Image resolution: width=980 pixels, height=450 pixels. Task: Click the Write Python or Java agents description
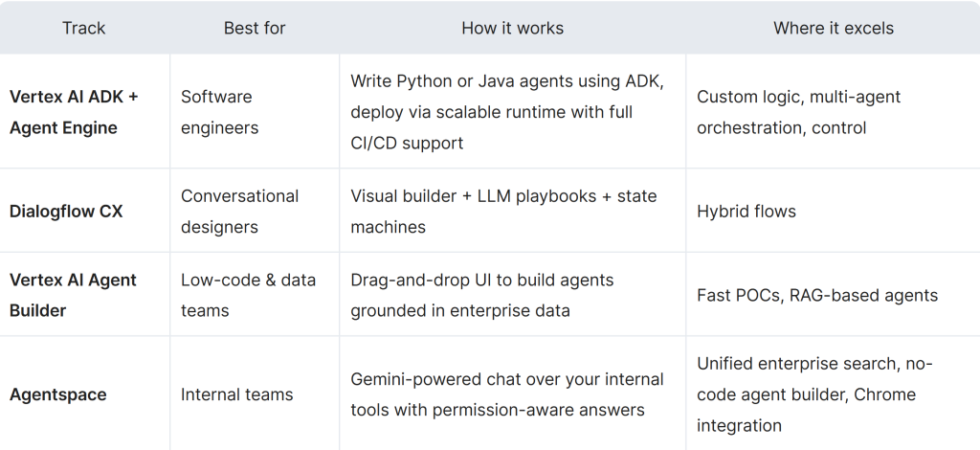(513, 112)
